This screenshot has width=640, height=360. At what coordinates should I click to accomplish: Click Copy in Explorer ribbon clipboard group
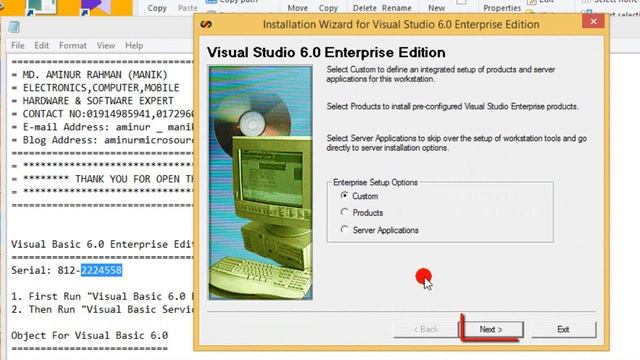click(x=157, y=8)
